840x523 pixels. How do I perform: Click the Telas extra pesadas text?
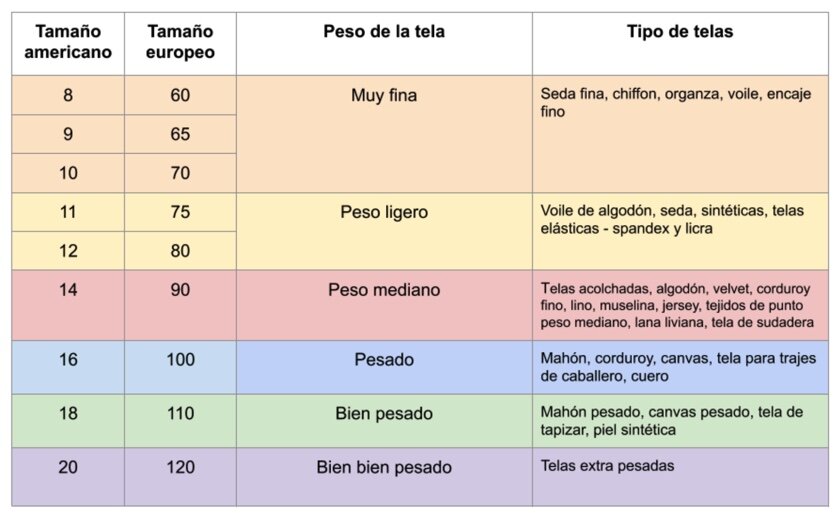point(607,466)
